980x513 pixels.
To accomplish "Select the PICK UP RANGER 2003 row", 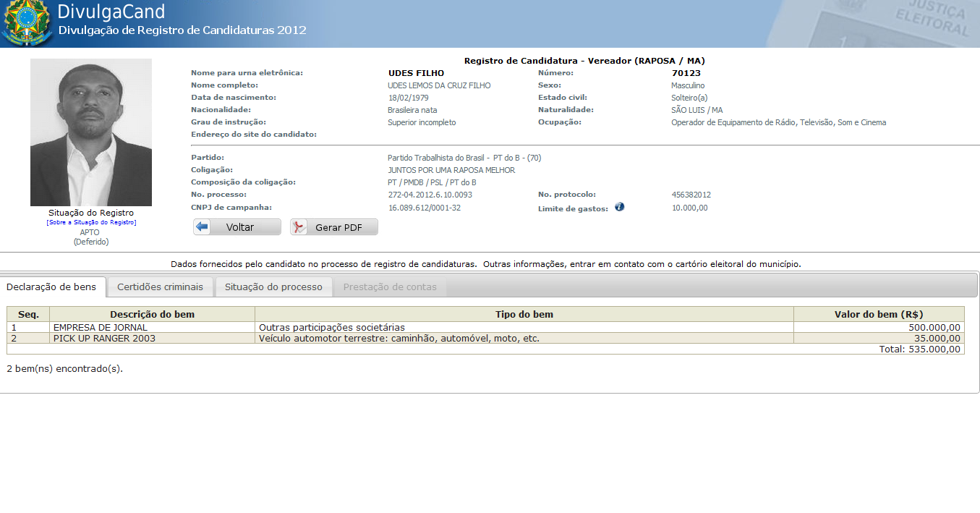I will pyautogui.click(x=104, y=339).
